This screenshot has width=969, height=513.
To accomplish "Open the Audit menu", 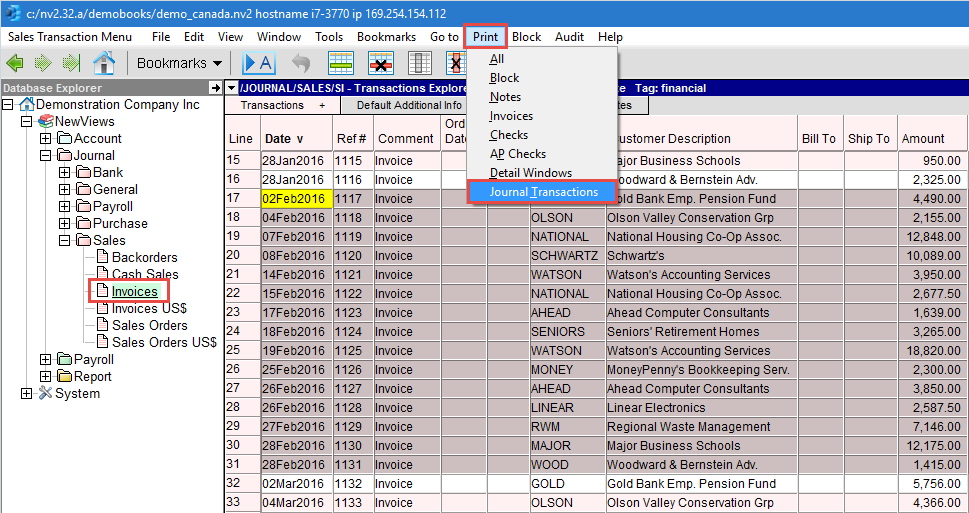I will (x=569, y=37).
